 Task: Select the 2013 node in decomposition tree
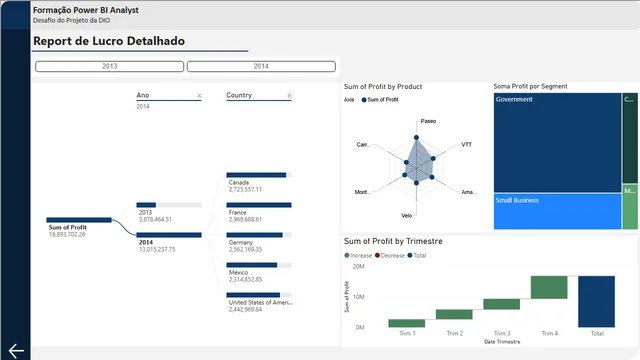[x=169, y=205]
